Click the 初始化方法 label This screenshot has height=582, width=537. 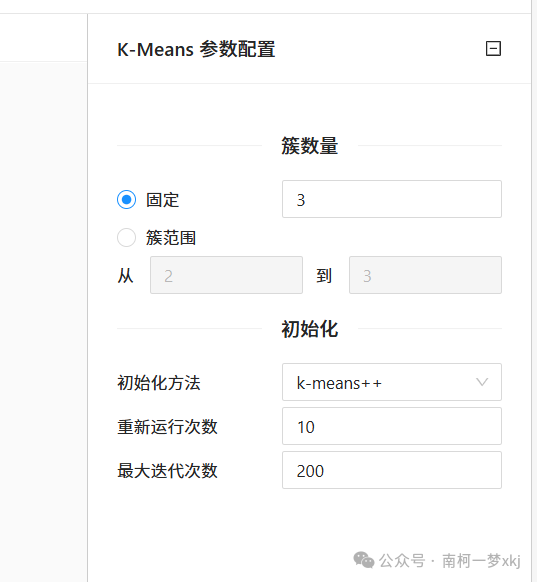click(x=159, y=383)
